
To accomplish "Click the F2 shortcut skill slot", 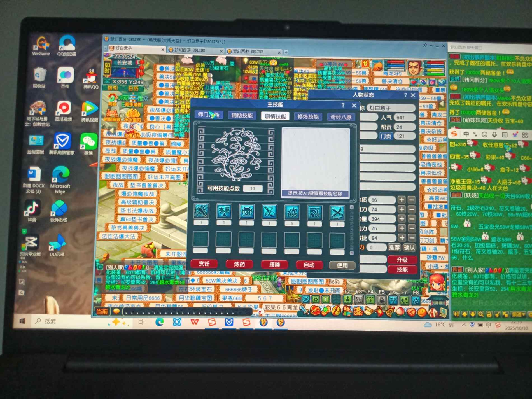I will point(347,300).
